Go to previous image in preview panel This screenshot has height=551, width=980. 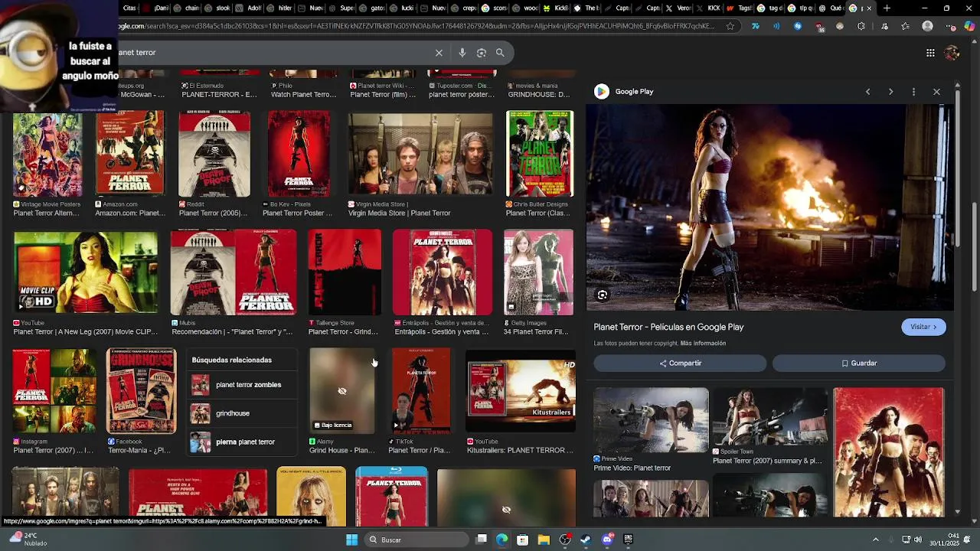(867, 92)
